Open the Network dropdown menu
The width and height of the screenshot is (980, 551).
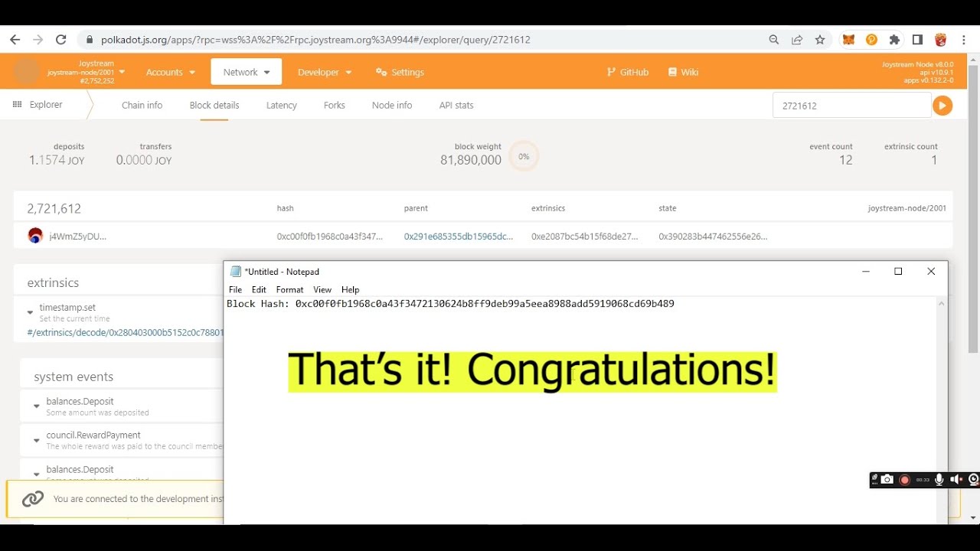(247, 72)
